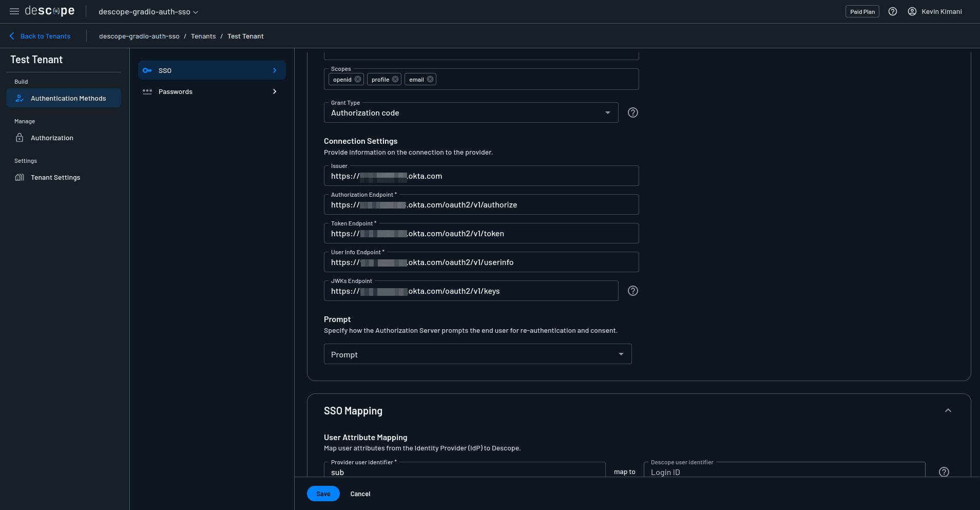Open the Descope user identifier help icon
This screenshot has height=510, width=980.
pyautogui.click(x=943, y=471)
